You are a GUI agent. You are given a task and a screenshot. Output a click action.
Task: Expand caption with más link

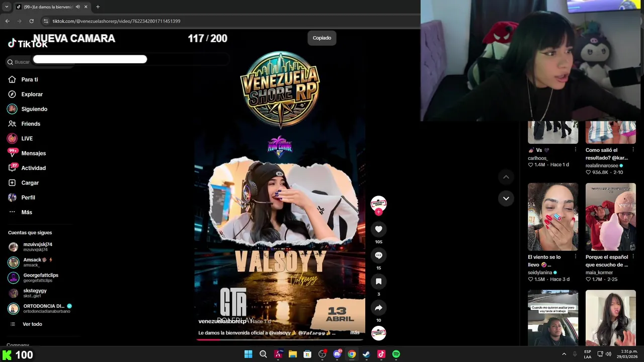click(355, 333)
